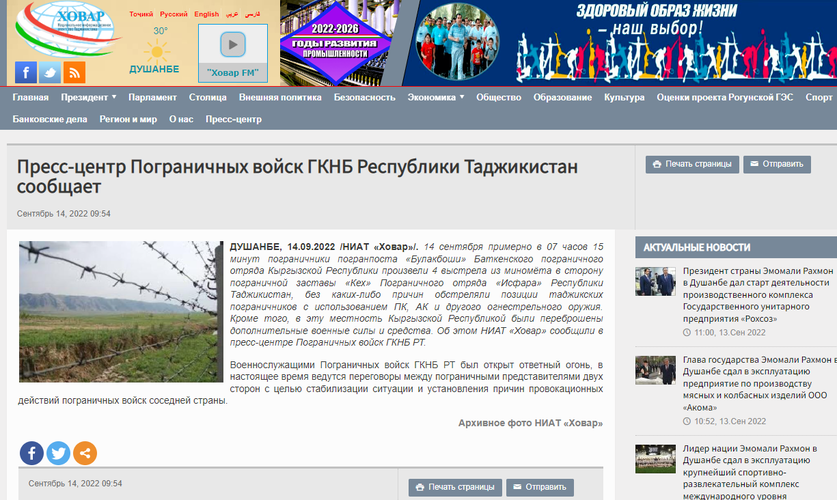The image size is (837, 500).
Task: Click the orange round share icon
Action: (85, 453)
